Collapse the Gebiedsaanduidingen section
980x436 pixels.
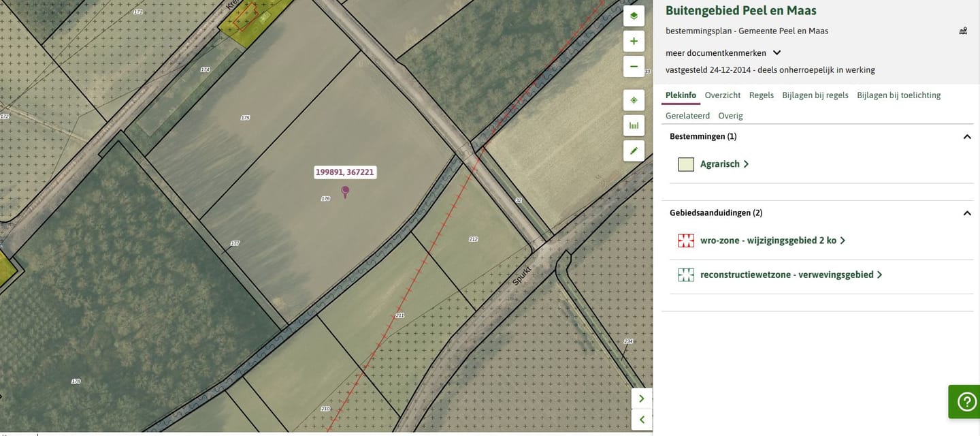coord(967,213)
